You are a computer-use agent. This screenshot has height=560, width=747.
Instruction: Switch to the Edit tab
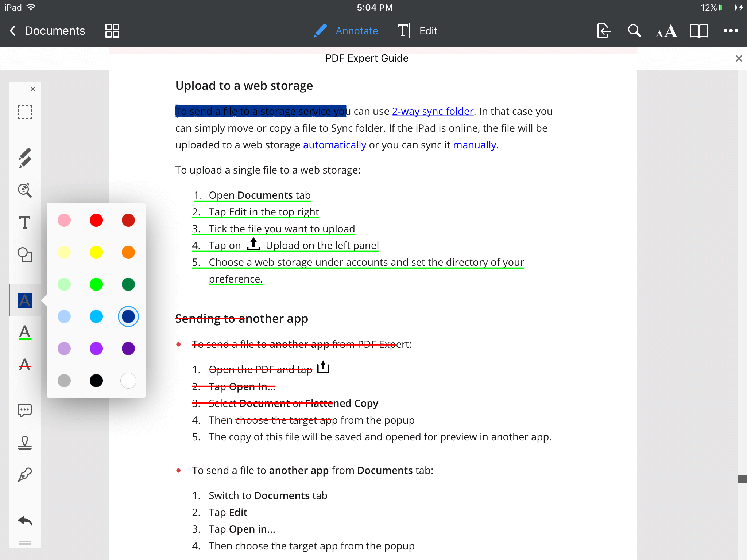[x=427, y=31]
